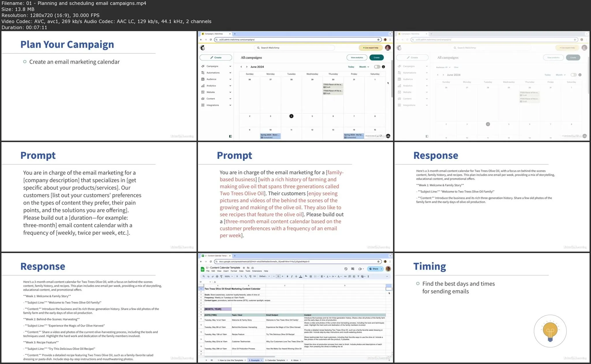The image size is (591, 364).
Task: Click the font size 10 box in Sheets
Action: point(278,276)
